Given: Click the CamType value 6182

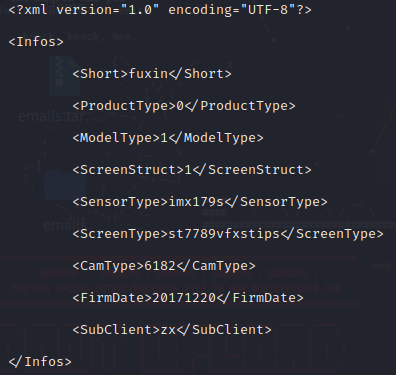Looking at the screenshot, I should [160, 266].
